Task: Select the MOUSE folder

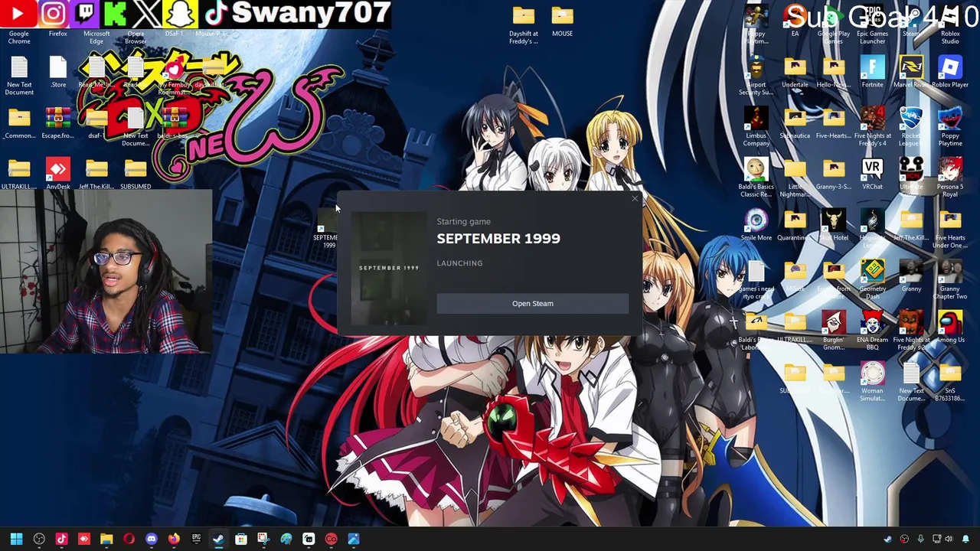Action: pos(562,22)
